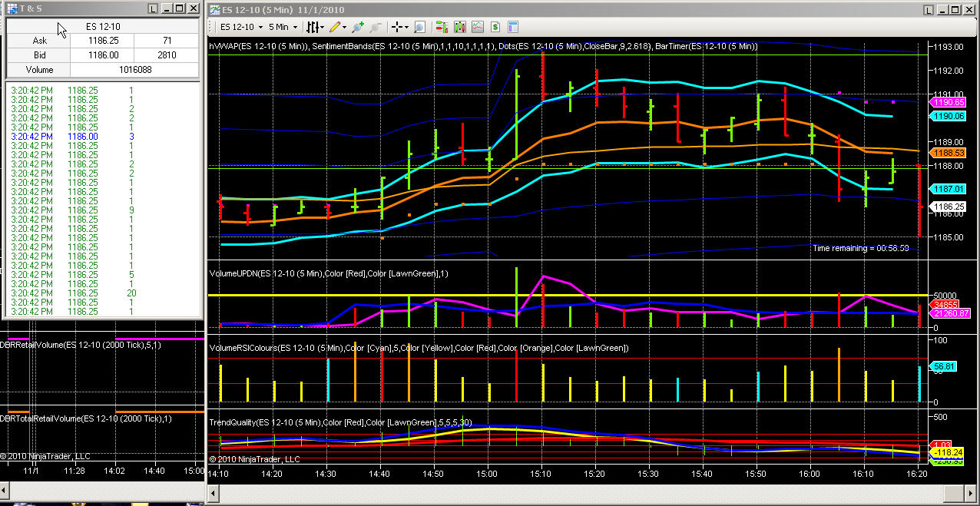
Task: Open the ES 12-10 instrument dropdown
Action: [242, 26]
